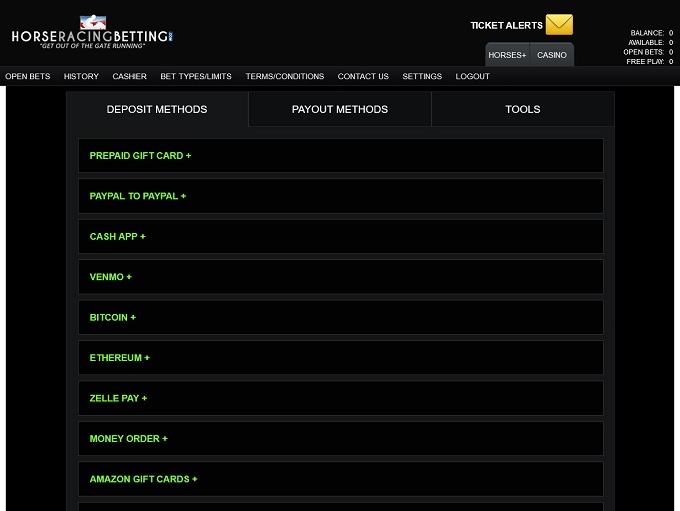
Task: Expand the Ethereum deposit row
Action: (120, 358)
